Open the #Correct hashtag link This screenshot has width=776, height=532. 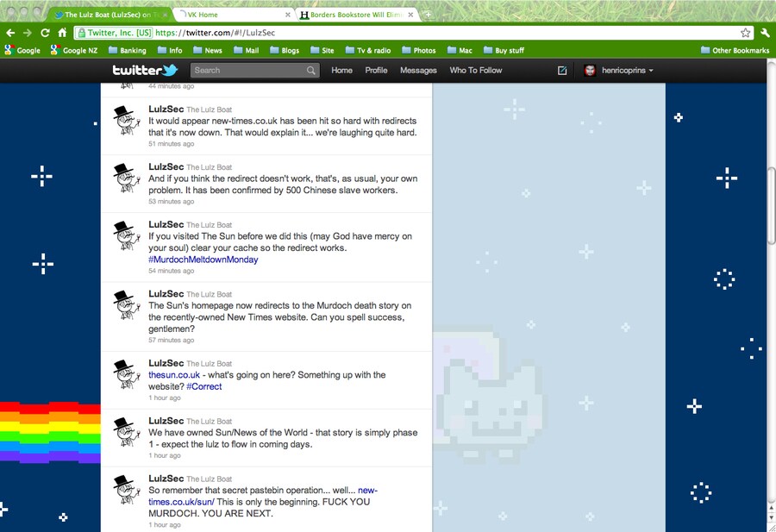[x=203, y=386]
